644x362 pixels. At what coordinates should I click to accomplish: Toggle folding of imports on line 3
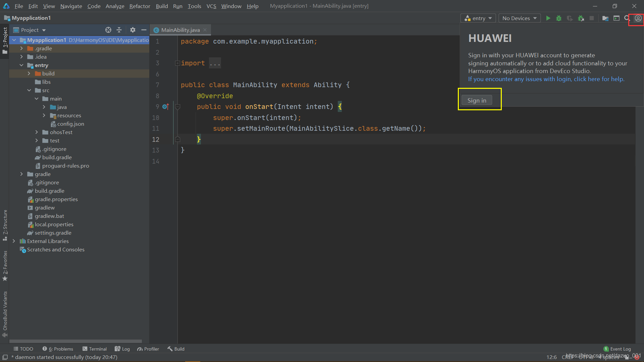(177, 63)
